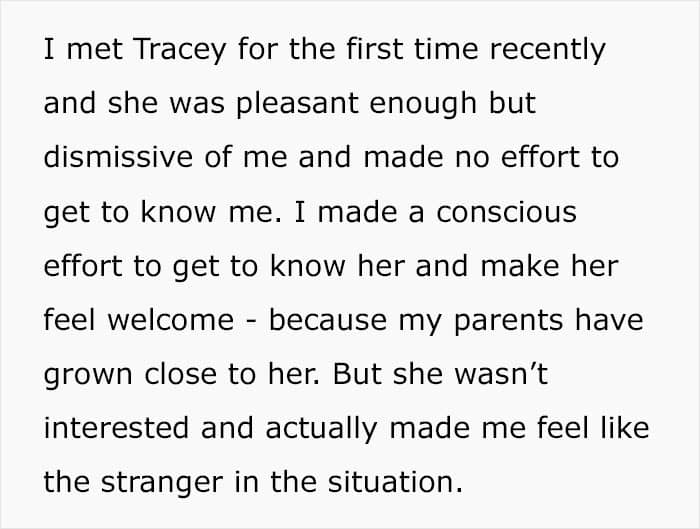Click the word "actually"
The width and height of the screenshot is (700, 529).
click(x=321, y=428)
